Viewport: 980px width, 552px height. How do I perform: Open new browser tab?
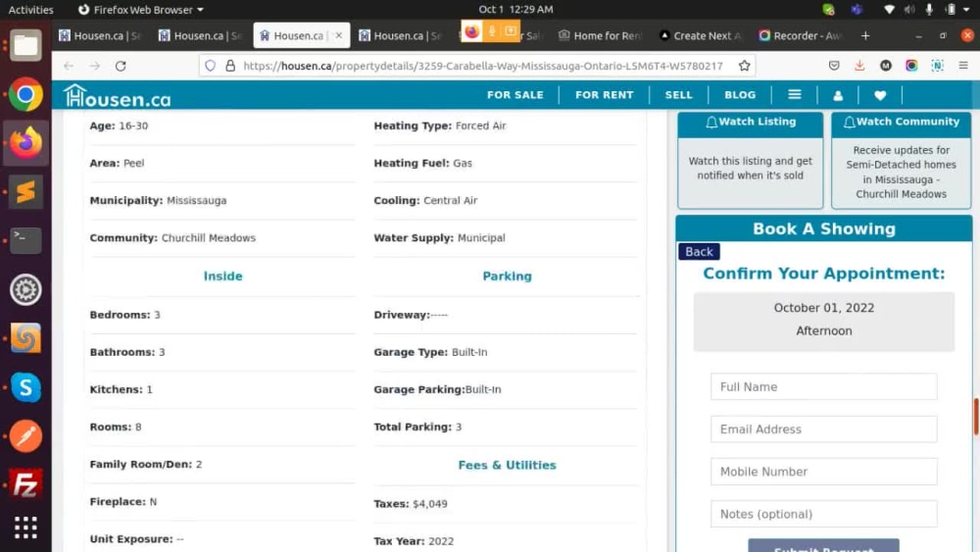pyautogui.click(x=865, y=35)
